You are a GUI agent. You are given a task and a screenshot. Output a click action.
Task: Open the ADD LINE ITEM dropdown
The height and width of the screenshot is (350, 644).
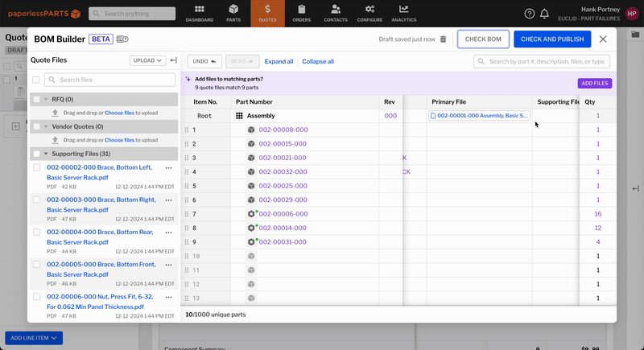34,338
